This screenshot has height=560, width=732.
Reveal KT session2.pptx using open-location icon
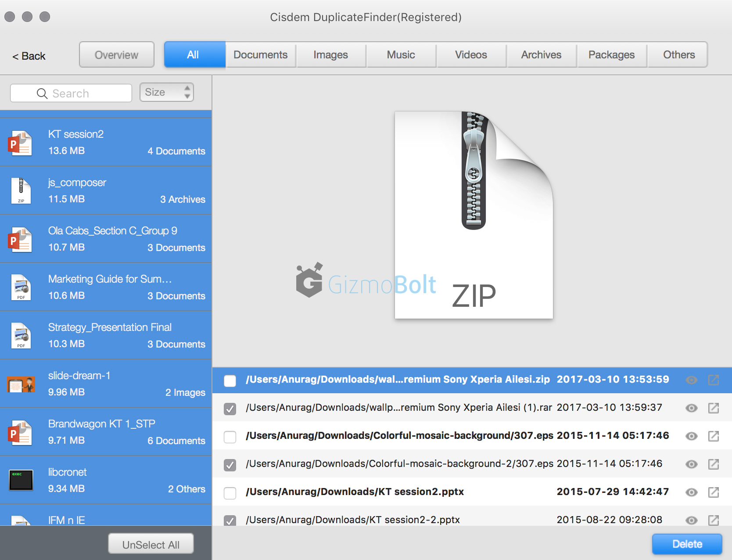point(714,492)
